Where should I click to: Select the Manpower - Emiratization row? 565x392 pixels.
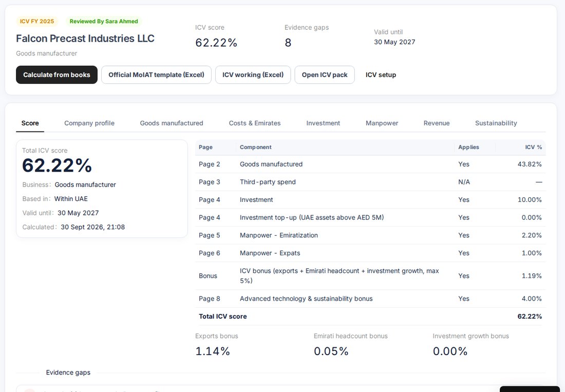370,235
